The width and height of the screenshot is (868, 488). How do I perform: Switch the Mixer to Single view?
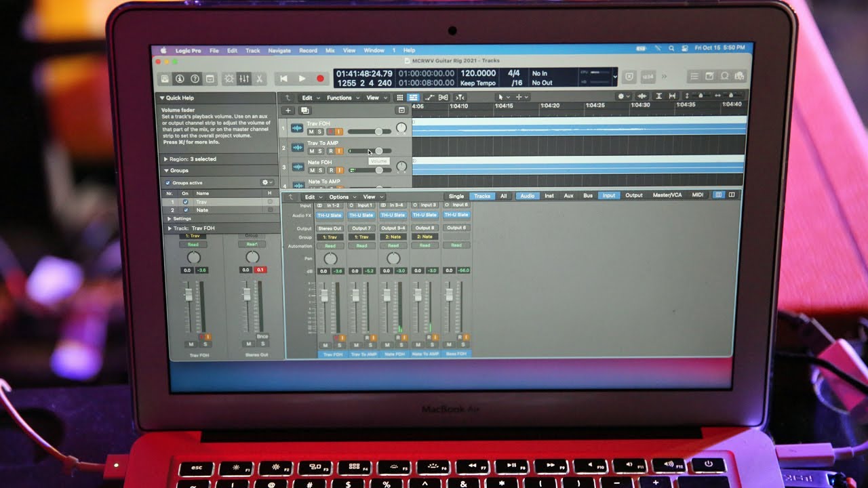point(456,197)
